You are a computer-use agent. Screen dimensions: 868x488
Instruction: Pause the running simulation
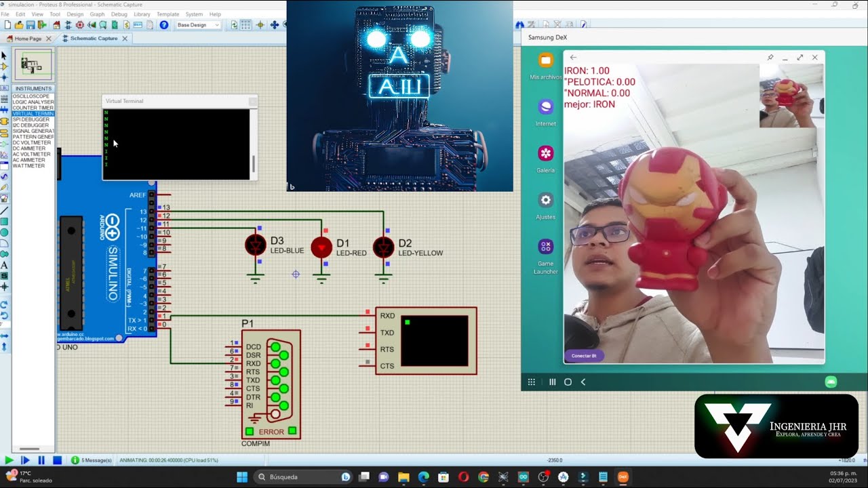pyautogui.click(x=41, y=460)
